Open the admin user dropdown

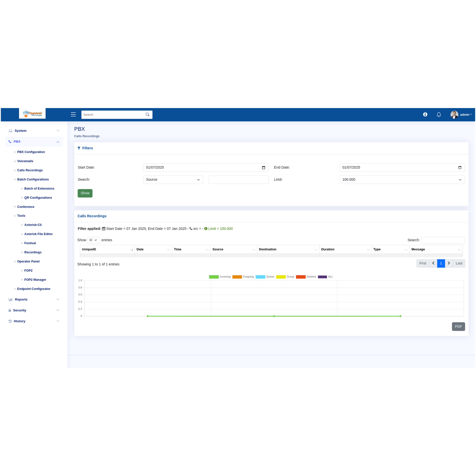pyautogui.click(x=466, y=115)
